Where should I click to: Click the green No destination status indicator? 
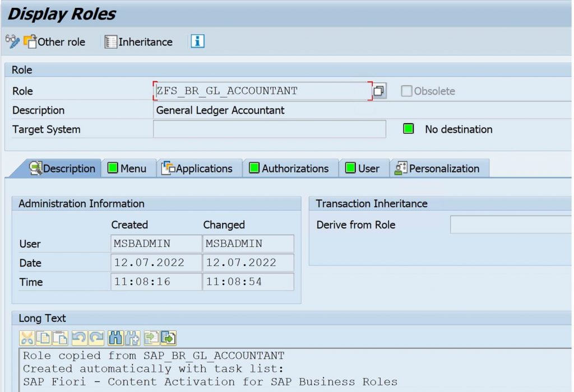[x=408, y=129]
